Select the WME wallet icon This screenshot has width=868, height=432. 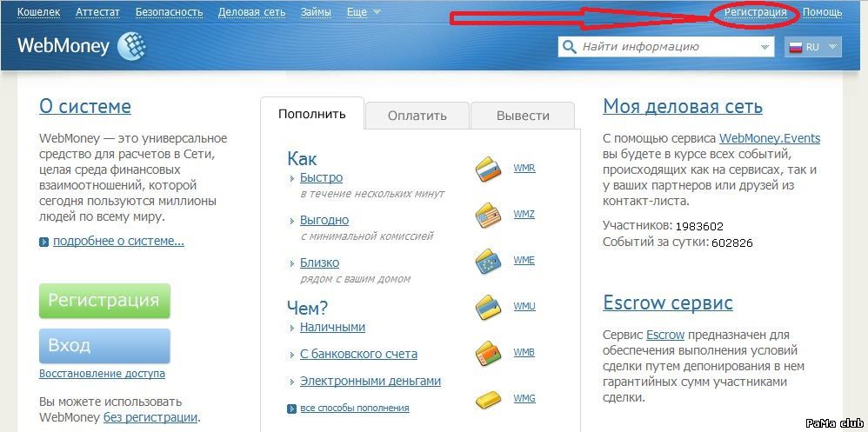488,262
